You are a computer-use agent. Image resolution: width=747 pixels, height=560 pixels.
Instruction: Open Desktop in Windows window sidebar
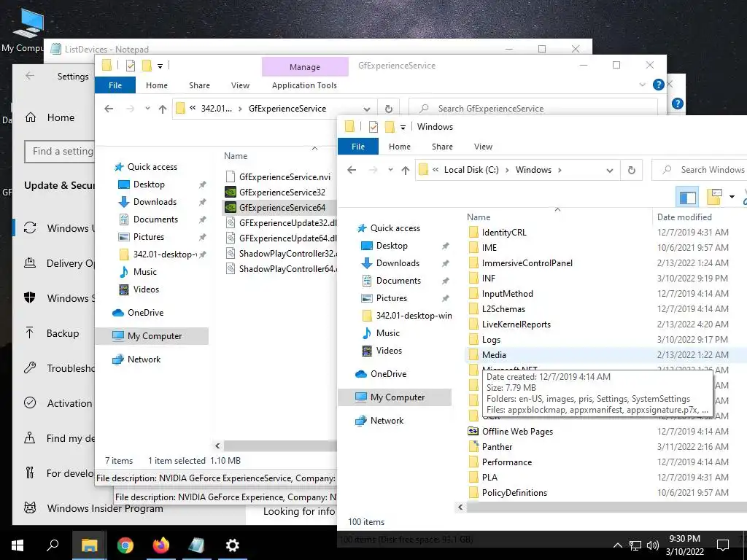pos(392,246)
